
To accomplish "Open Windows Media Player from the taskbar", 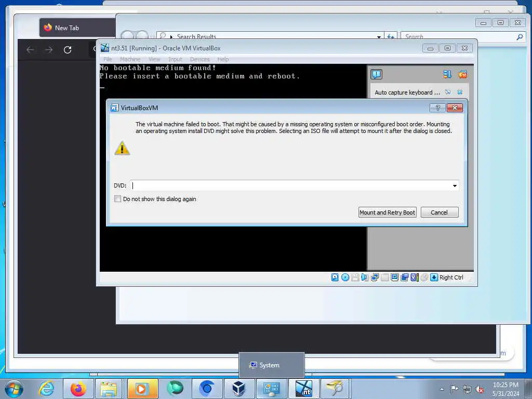I will 142,389.
